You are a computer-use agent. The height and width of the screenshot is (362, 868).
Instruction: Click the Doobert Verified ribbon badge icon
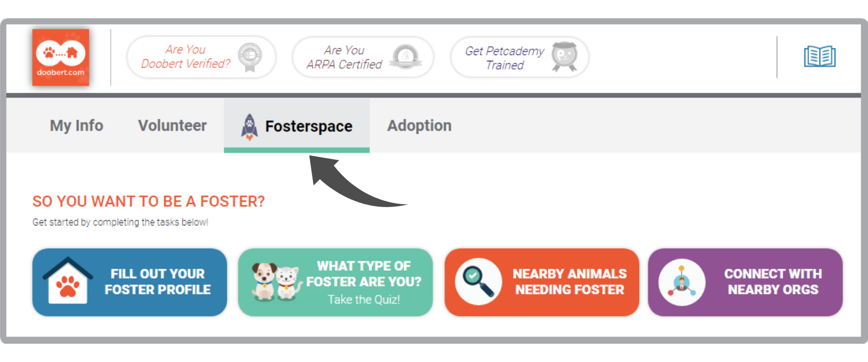tap(250, 57)
